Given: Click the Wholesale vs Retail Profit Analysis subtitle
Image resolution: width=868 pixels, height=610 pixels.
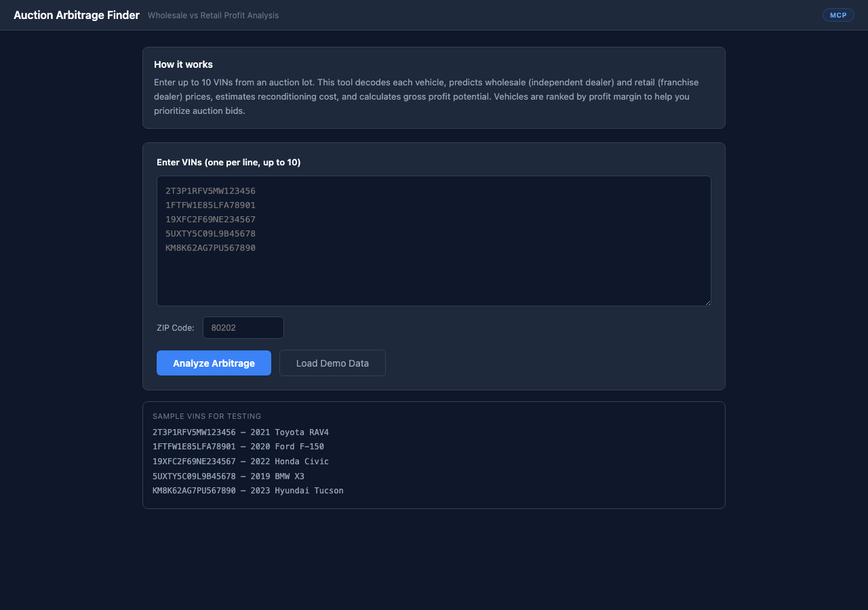Looking at the screenshot, I should pyautogui.click(x=213, y=15).
